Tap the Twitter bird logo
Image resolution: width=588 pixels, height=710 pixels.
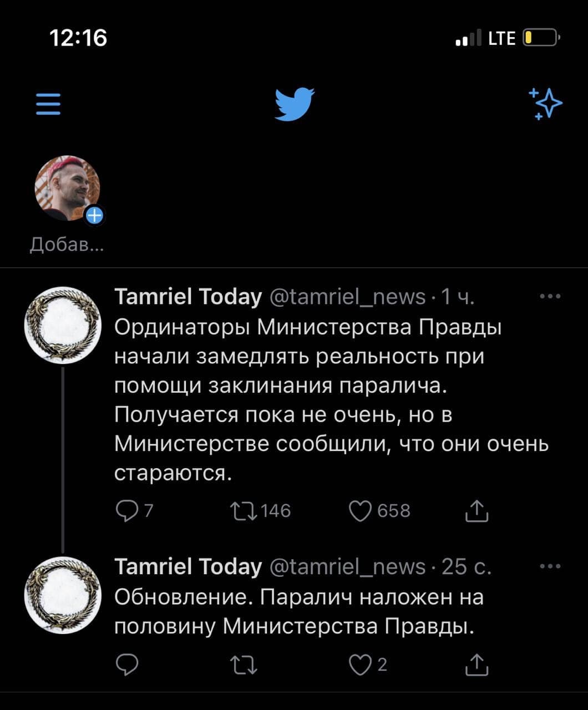click(295, 104)
